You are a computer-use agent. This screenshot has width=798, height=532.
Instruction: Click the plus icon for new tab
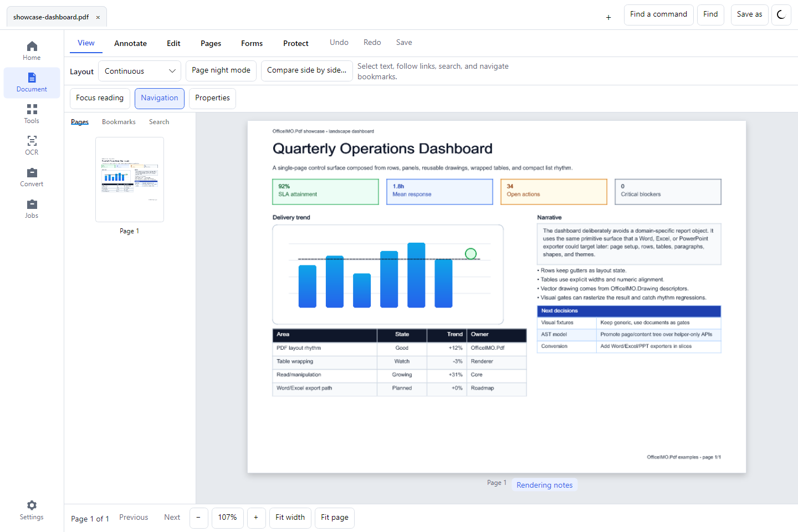pyautogui.click(x=608, y=17)
